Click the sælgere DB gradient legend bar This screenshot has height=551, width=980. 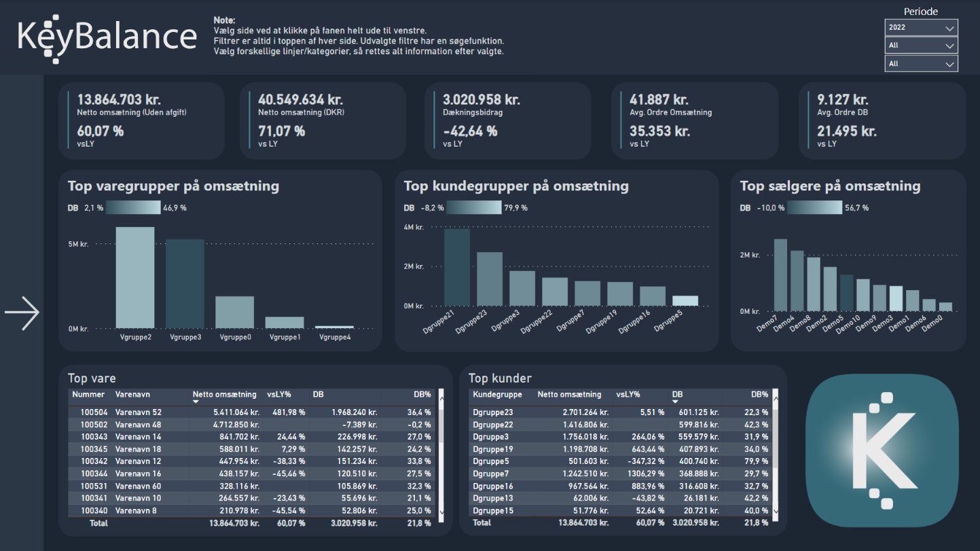tap(814, 208)
